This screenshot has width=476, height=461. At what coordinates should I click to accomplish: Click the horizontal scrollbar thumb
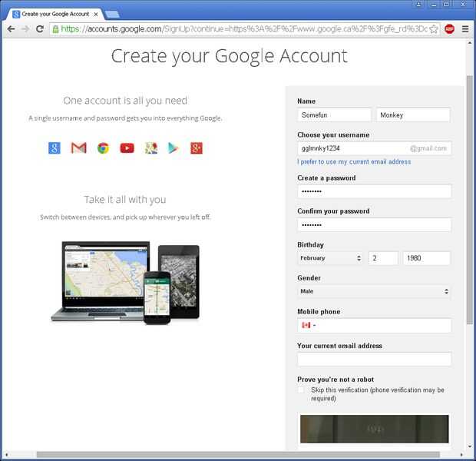pos(238,455)
